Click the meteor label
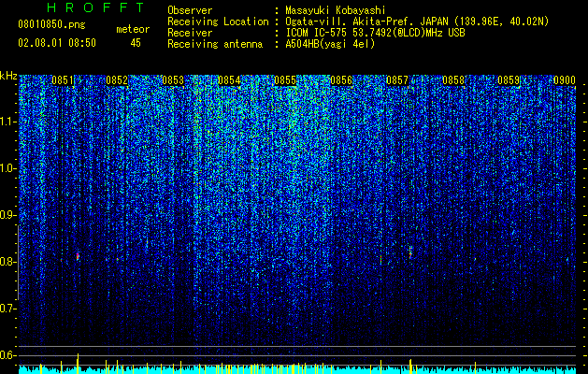 pos(133,29)
